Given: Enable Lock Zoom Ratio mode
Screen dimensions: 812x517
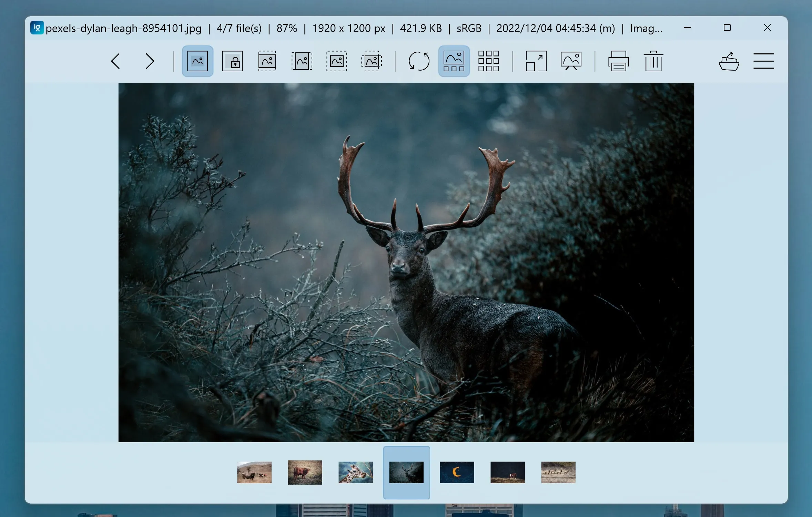Looking at the screenshot, I should coord(232,61).
